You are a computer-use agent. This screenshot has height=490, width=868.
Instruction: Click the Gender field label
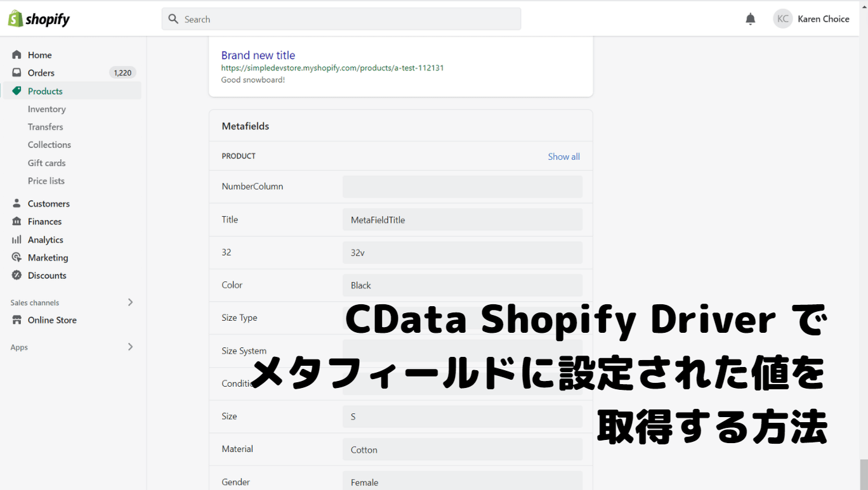coord(236,482)
